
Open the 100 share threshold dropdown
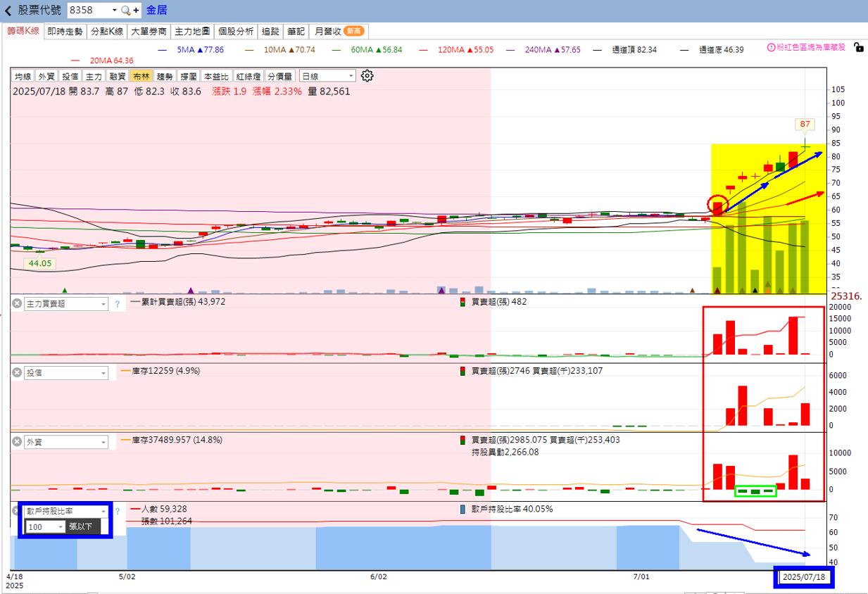tap(46, 526)
